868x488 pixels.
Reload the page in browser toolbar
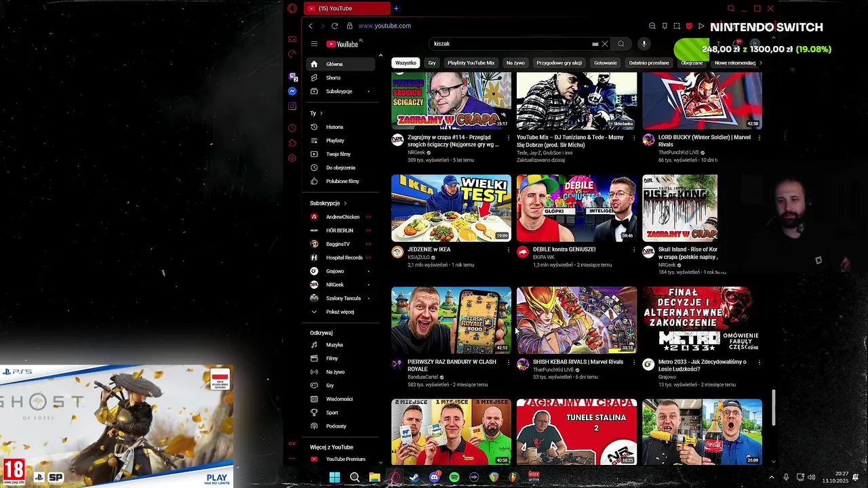coord(334,26)
